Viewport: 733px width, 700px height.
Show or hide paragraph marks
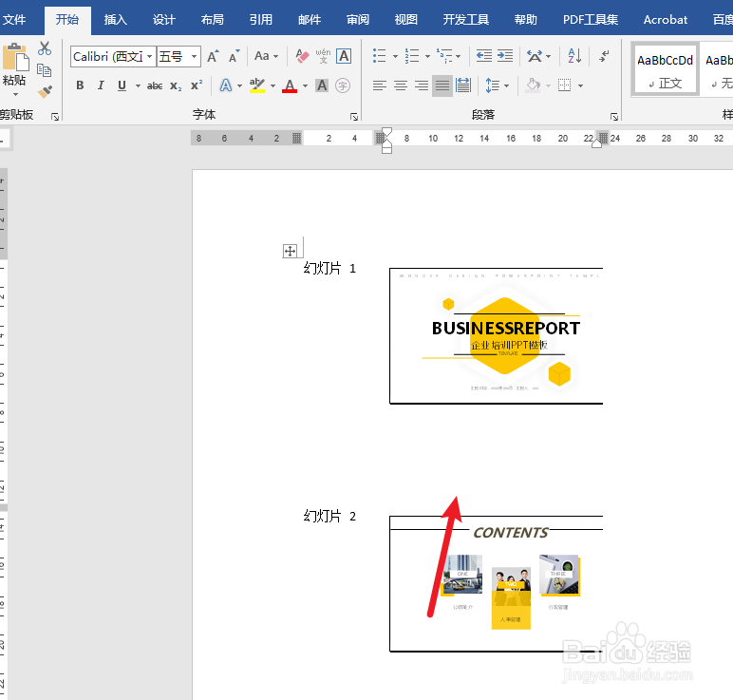pos(604,57)
